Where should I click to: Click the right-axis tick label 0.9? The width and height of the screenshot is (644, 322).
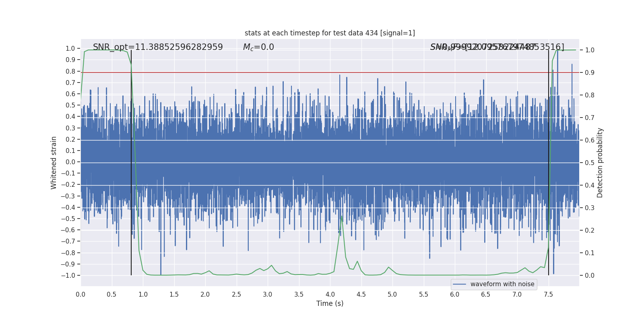coord(590,73)
